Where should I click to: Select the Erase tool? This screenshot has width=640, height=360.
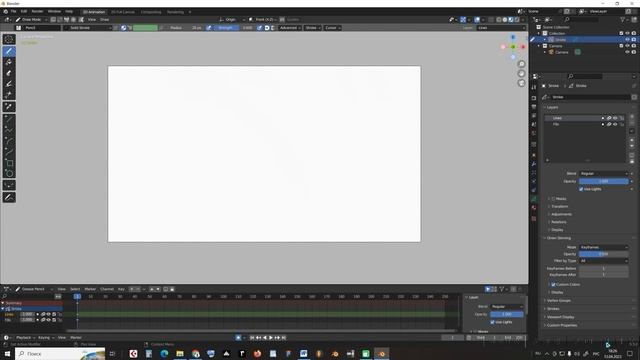tap(9, 73)
